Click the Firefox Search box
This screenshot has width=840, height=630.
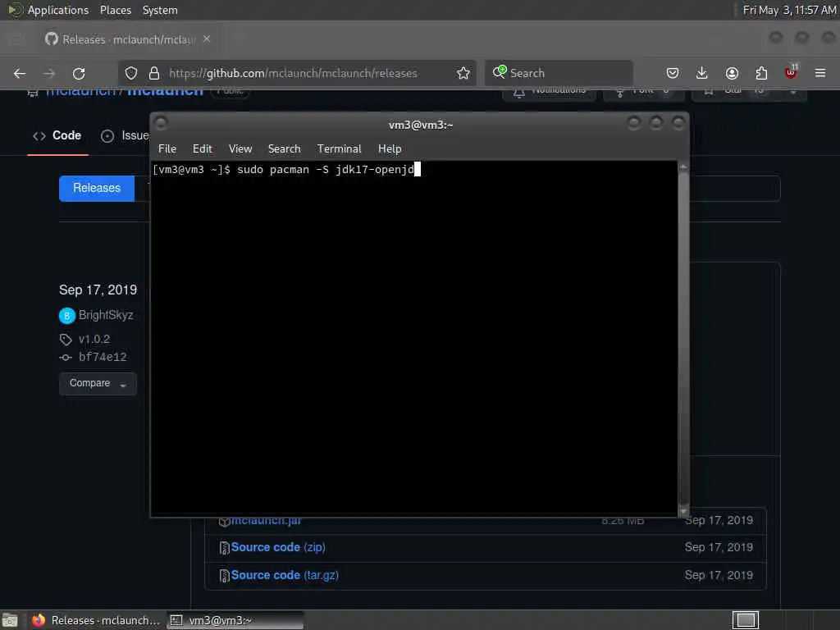(x=559, y=73)
